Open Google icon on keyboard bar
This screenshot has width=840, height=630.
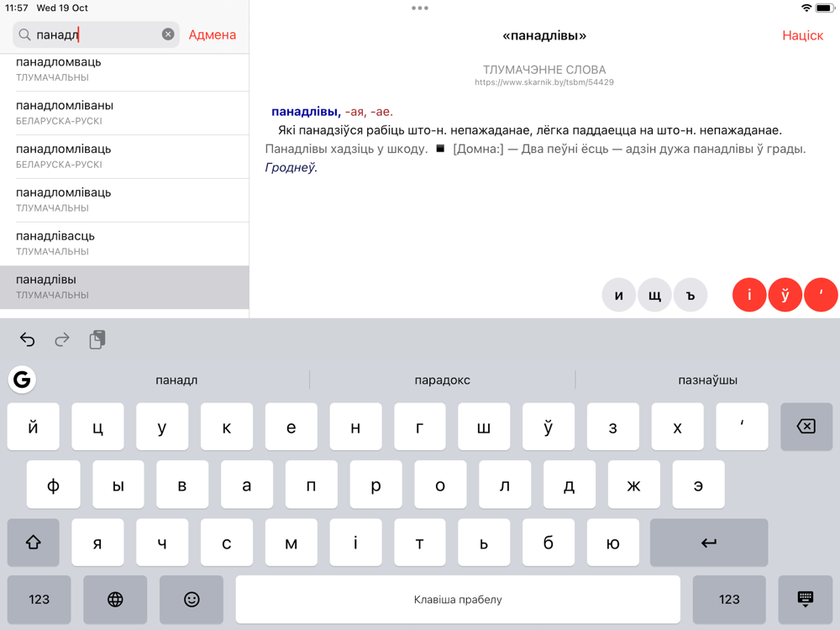[22, 380]
